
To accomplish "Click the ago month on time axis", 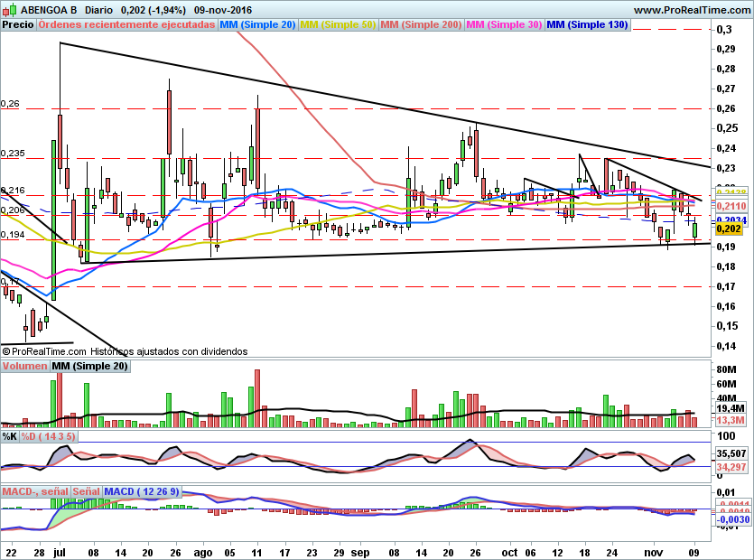I will click(x=202, y=553).
